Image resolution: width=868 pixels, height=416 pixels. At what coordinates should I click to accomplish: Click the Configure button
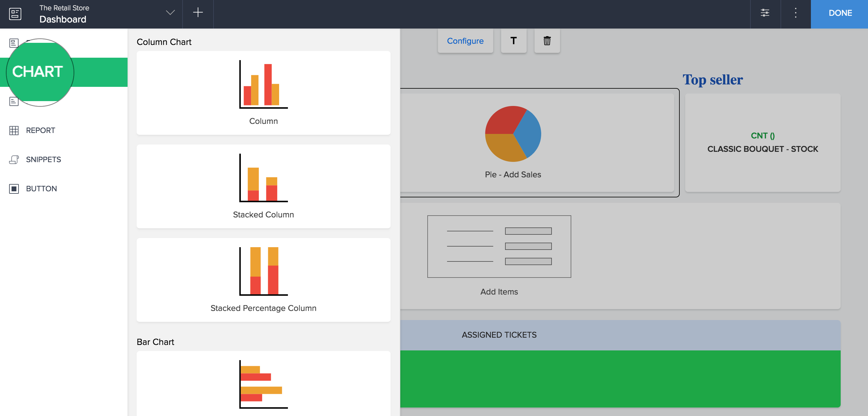(x=465, y=41)
